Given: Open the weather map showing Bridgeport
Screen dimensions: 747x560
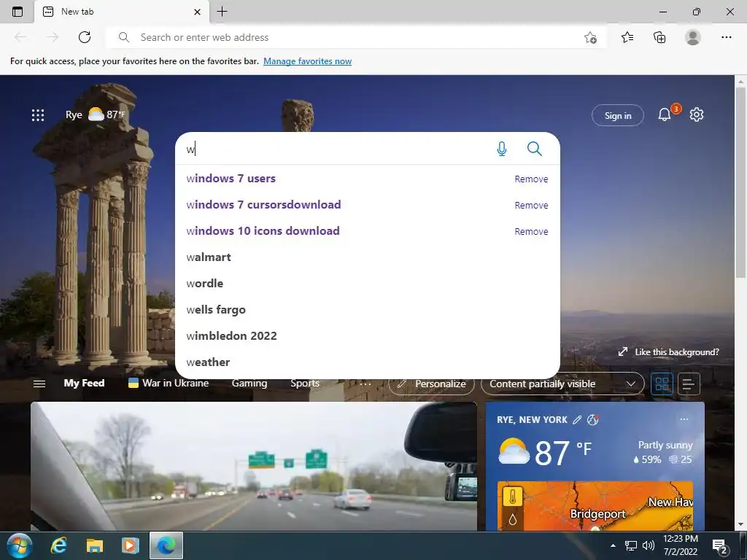Looking at the screenshot, I should pyautogui.click(x=595, y=506).
